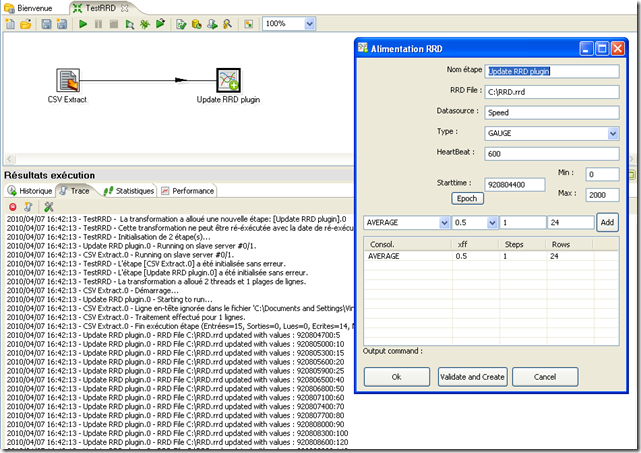641x453 pixels.
Task: Close the TestRRD tab
Action: (x=125, y=8)
